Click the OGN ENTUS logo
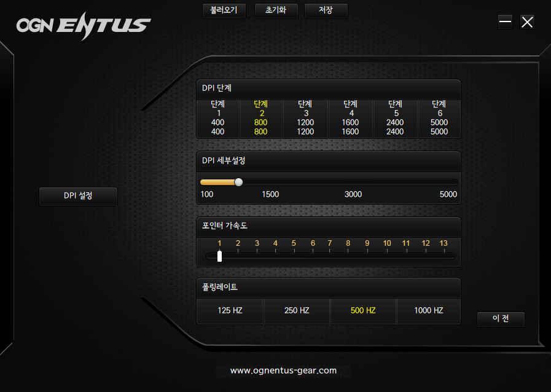 tap(83, 23)
